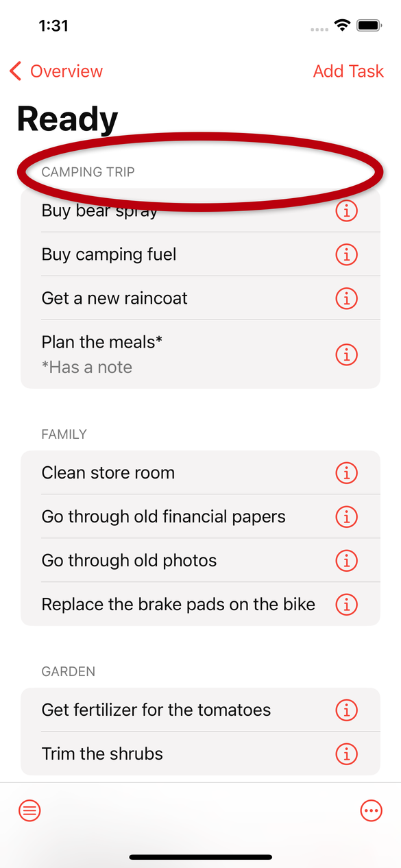This screenshot has height=868, width=401.
Task: Open the list filter icon in bottom toolbar
Action: point(29,811)
